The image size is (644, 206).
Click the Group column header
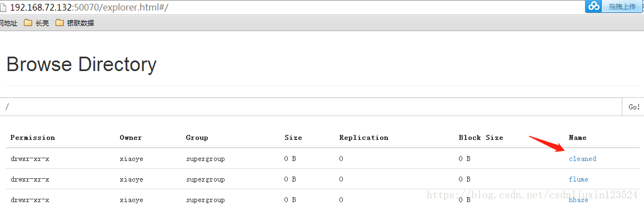tap(197, 138)
